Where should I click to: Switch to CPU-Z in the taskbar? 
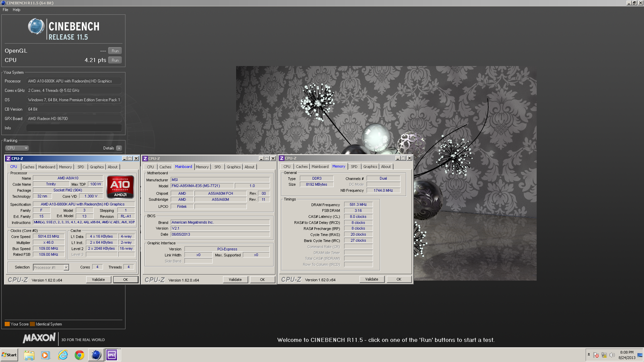[112, 355]
